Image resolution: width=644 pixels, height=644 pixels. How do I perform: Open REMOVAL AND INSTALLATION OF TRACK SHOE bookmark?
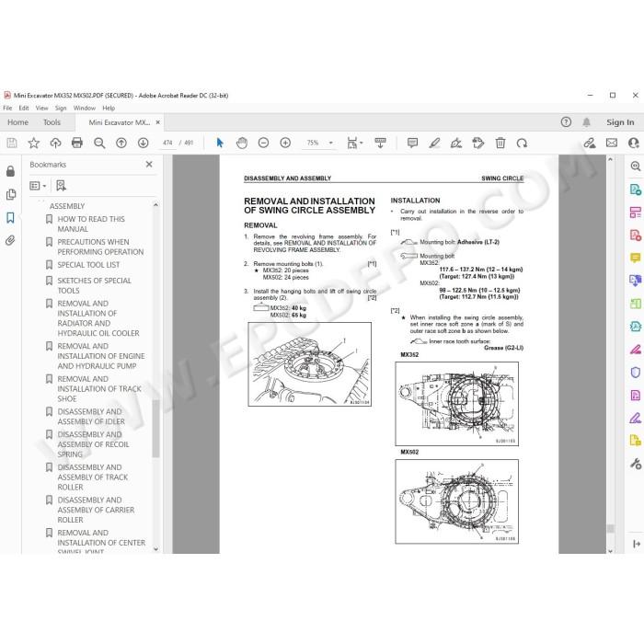[x=99, y=388]
